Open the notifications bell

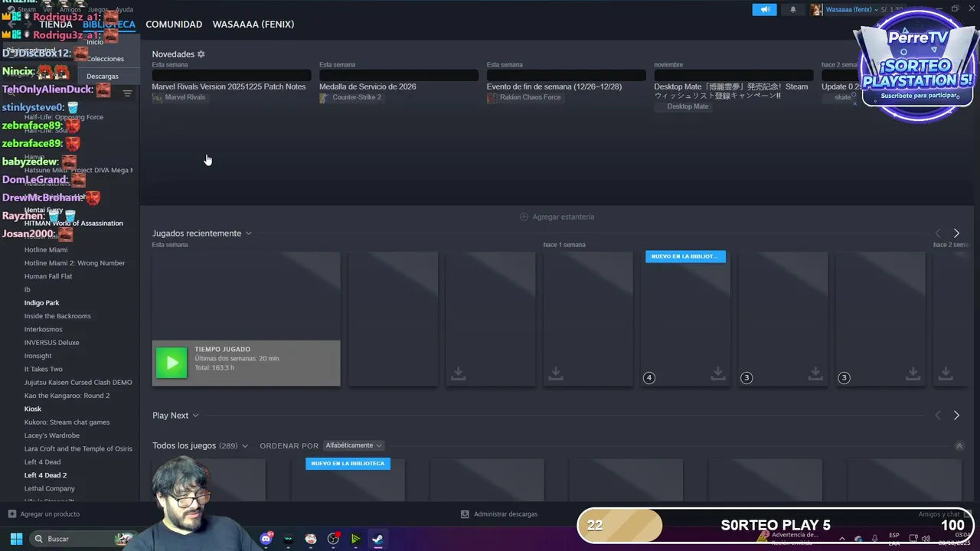pos(792,9)
